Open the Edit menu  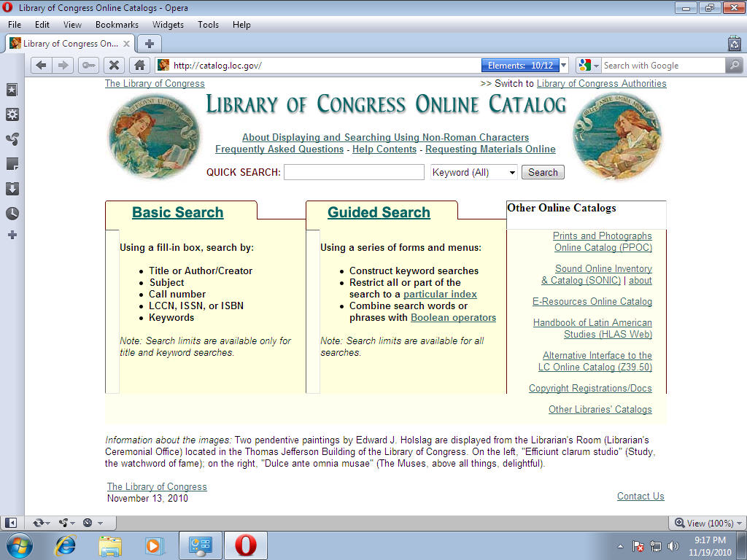pos(42,25)
